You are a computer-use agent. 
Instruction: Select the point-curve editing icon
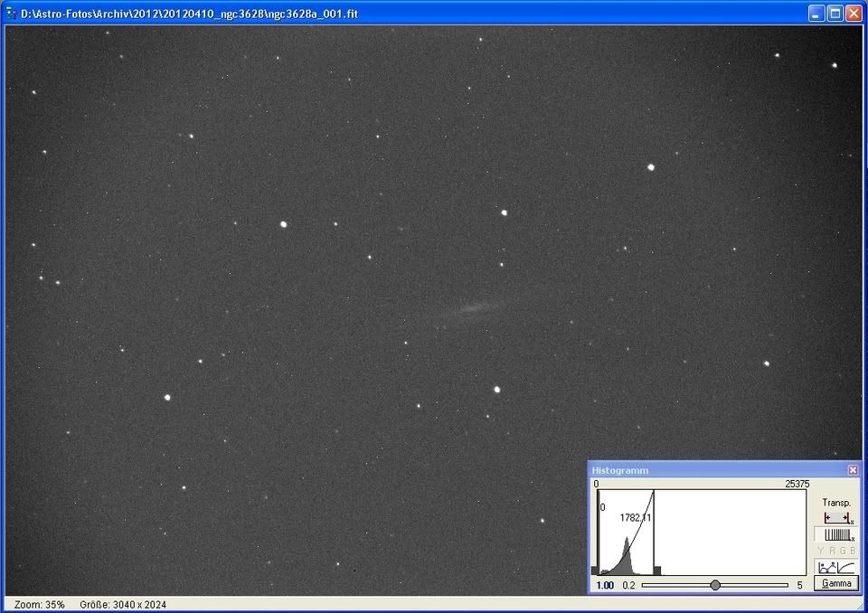click(x=827, y=568)
